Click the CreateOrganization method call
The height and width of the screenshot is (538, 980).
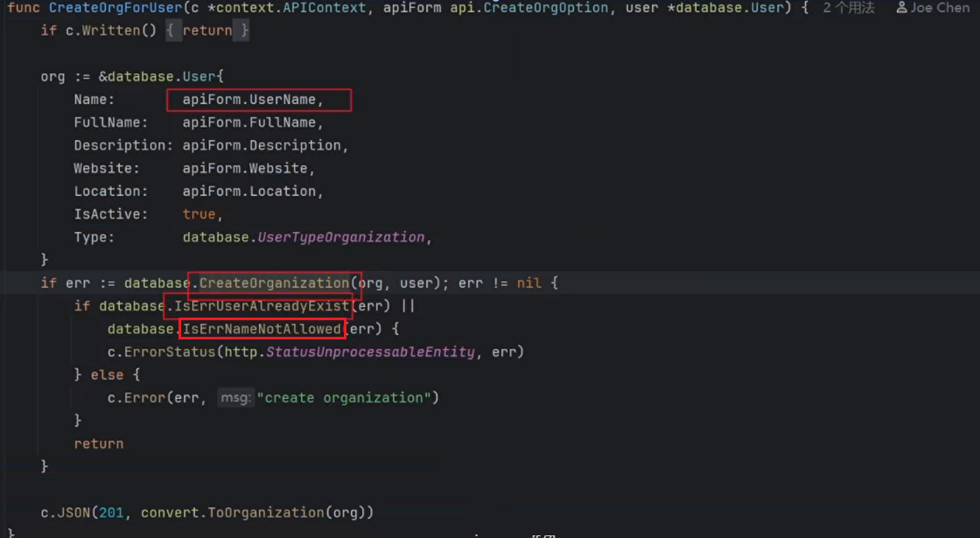coord(274,283)
